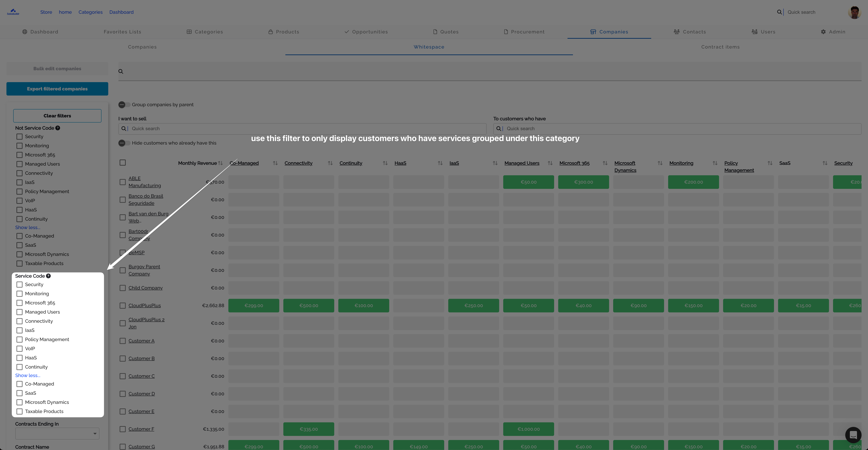Click the top quick search magnifier icon
This screenshot has height=450, width=868.
pyautogui.click(x=779, y=12)
